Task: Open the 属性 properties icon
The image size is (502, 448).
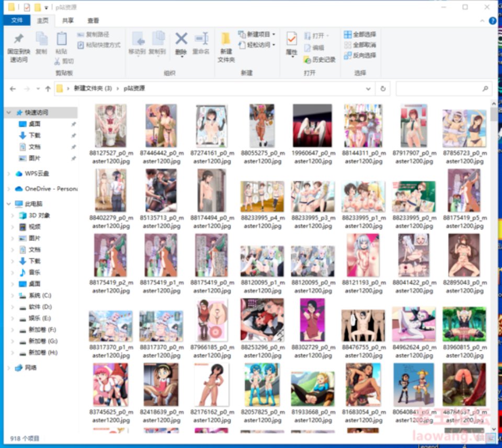Action: [291, 39]
